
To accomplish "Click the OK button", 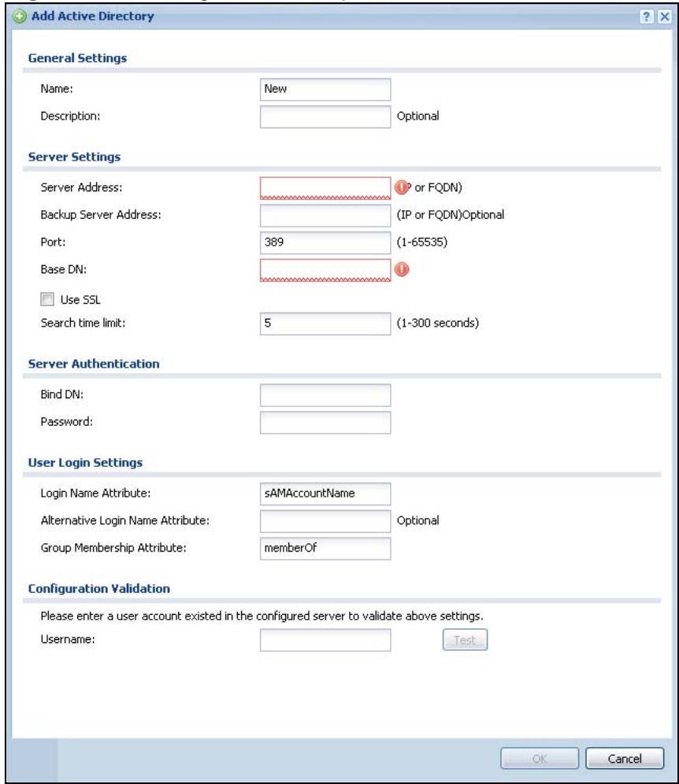I will 540,759.
